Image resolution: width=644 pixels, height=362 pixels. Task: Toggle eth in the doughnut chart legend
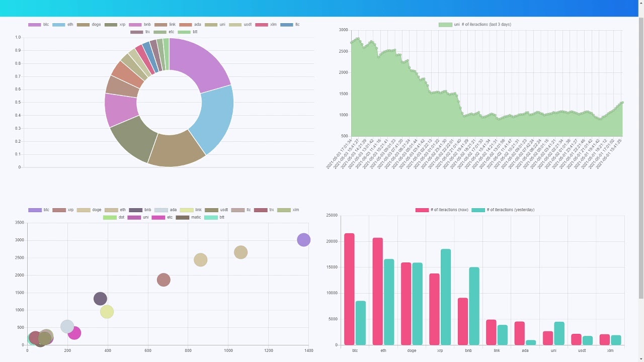tap(63, 24)
